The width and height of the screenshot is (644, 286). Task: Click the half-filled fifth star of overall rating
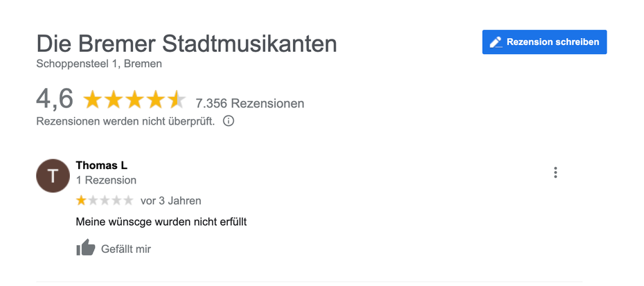click(176, 101)
